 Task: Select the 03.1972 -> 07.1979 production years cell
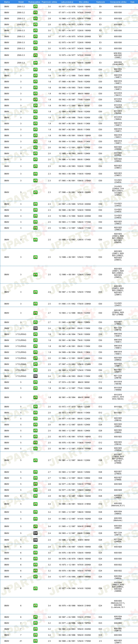pyautogui.click(x=67, y=407)
